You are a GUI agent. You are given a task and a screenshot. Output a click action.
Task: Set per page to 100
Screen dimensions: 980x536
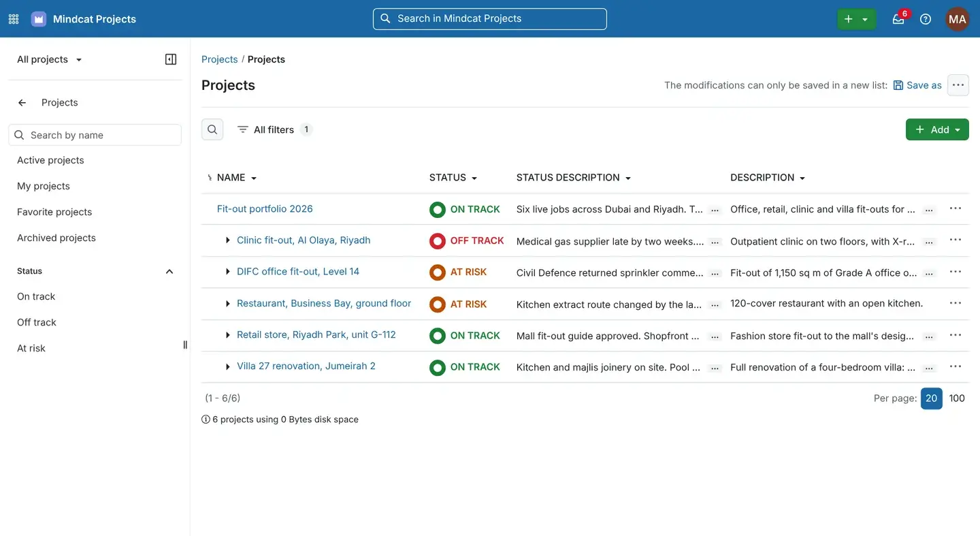pyautogui.click(x=957, y=398)
